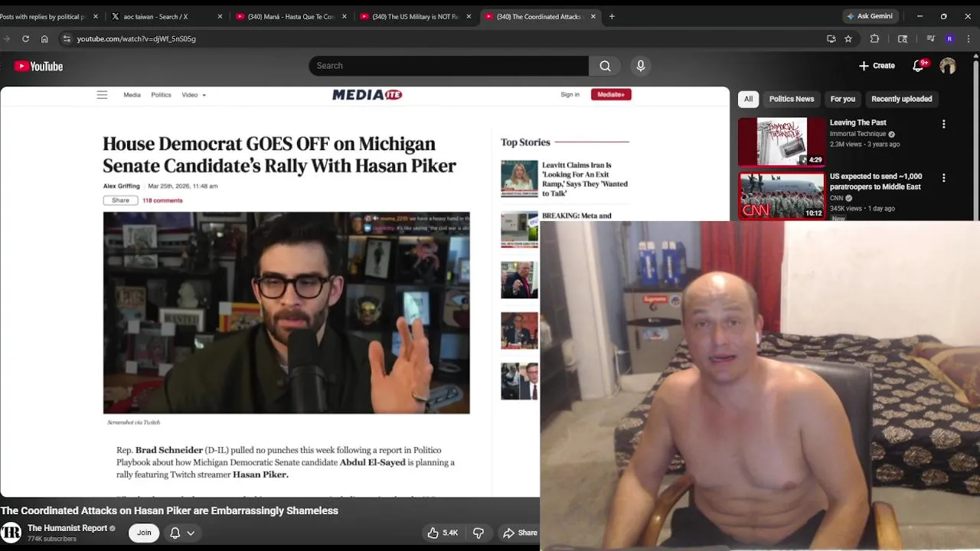This screenshot has width=980, height=551.
Task: Close The US Military is NOT Re tab
Action: (x=468, y=16)
